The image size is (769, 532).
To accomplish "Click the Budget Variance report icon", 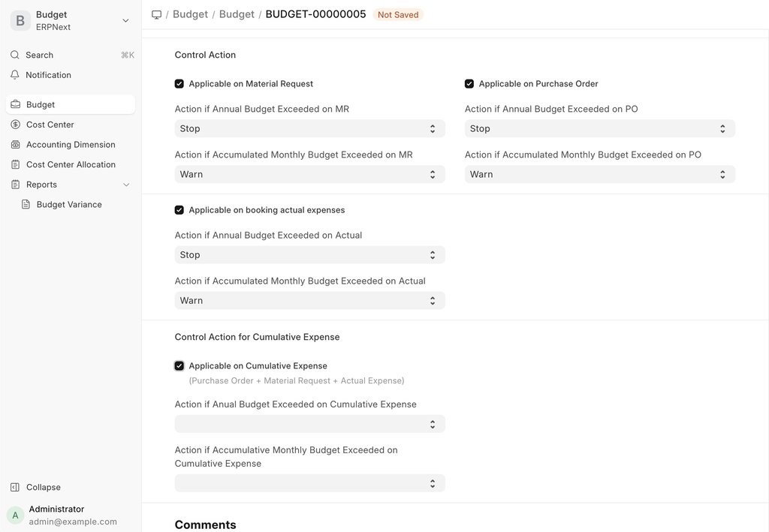I will click(26, 204).
